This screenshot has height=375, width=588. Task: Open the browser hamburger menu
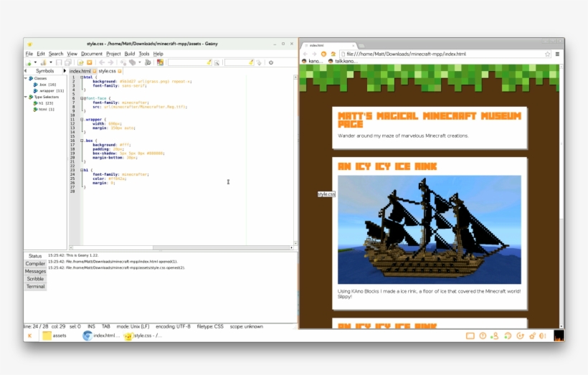(557, 54)
